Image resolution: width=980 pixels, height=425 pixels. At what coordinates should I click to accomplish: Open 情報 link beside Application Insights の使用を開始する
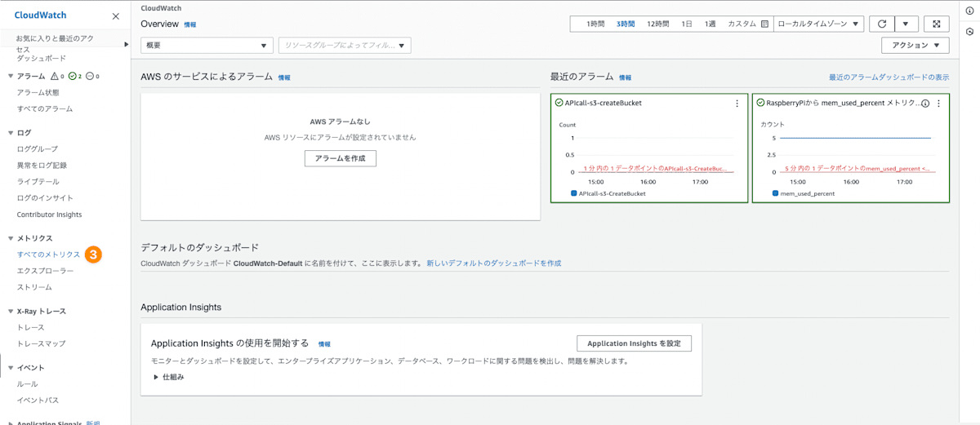(324, 344)
